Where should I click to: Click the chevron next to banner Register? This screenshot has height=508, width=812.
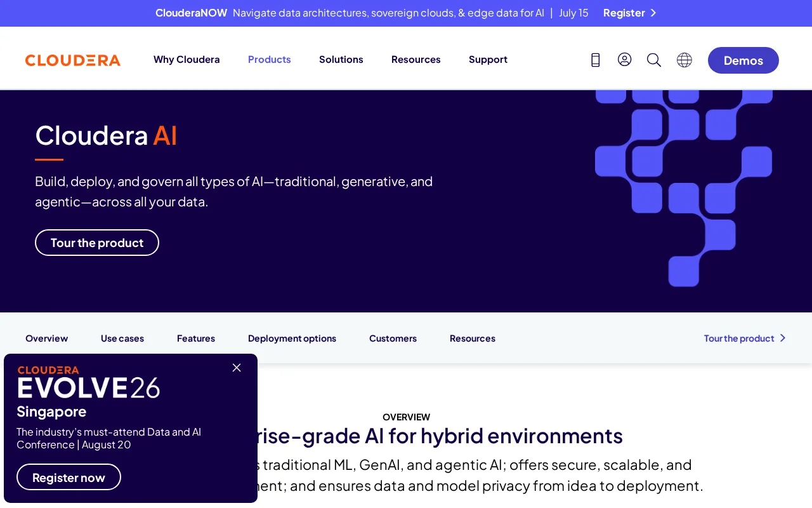(653, 13)
